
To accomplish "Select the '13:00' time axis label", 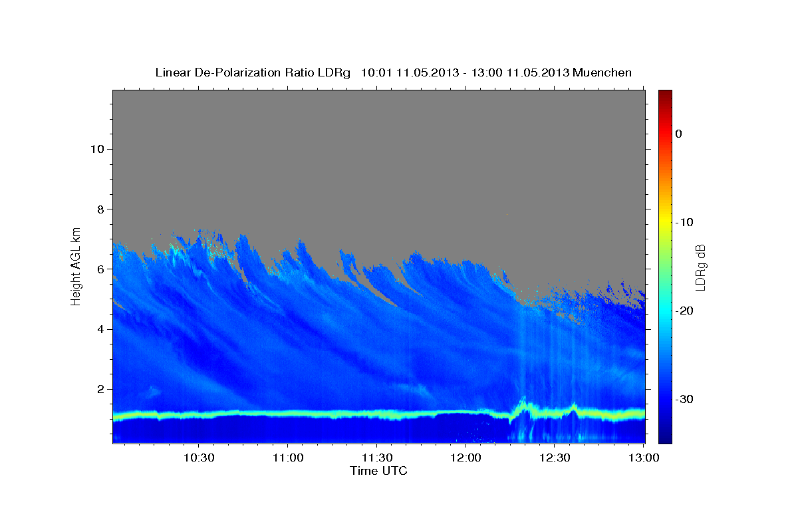I will [644, 458].
